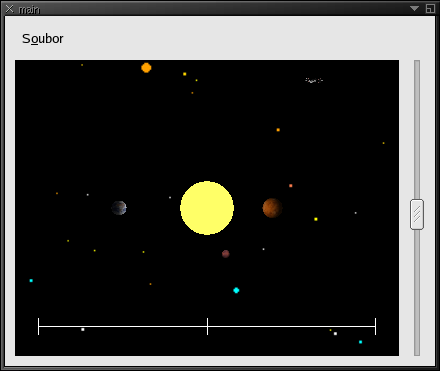Click the large orange star at the top
440x371 pixels.
(146, 68)
